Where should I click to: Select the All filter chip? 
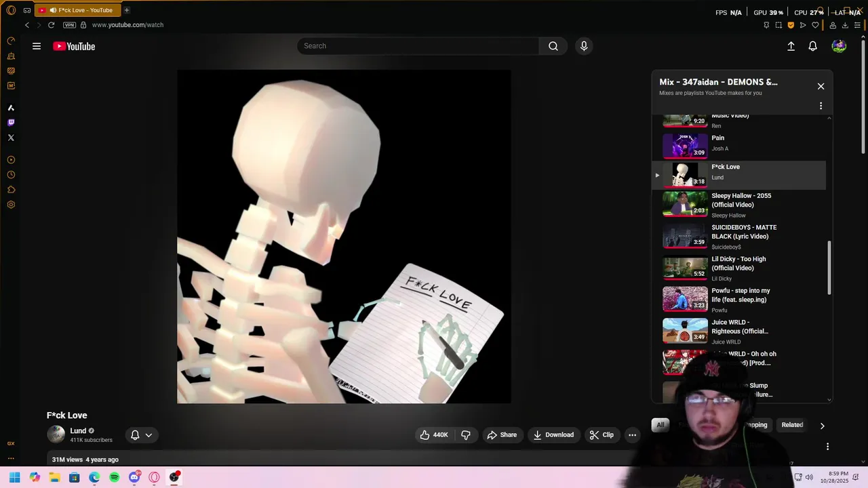tap(660, 425)
